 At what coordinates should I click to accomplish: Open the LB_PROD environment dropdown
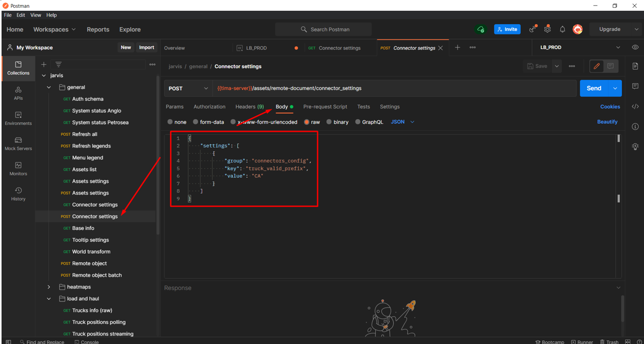(580, 47)
